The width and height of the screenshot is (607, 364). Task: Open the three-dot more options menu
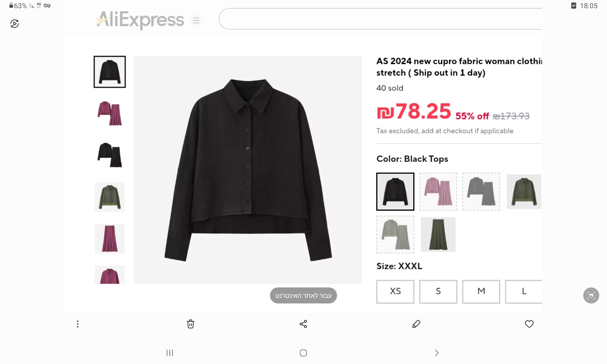click(78, 324)
